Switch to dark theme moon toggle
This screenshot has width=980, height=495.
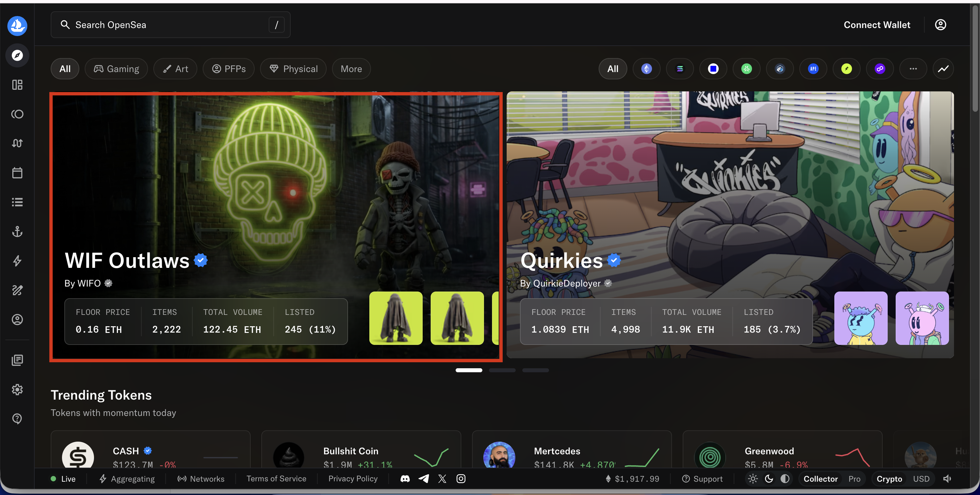click(769, 479)
